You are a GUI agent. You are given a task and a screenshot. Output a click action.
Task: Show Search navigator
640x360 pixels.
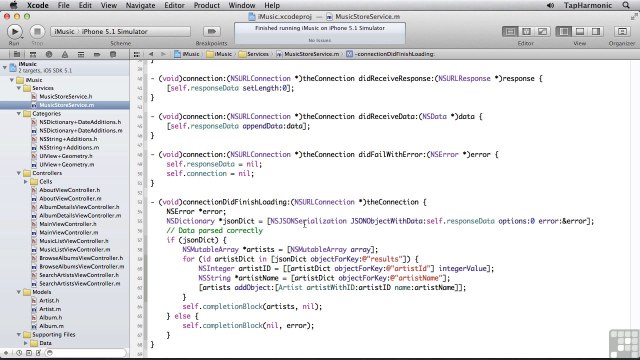tap(49, 54)
